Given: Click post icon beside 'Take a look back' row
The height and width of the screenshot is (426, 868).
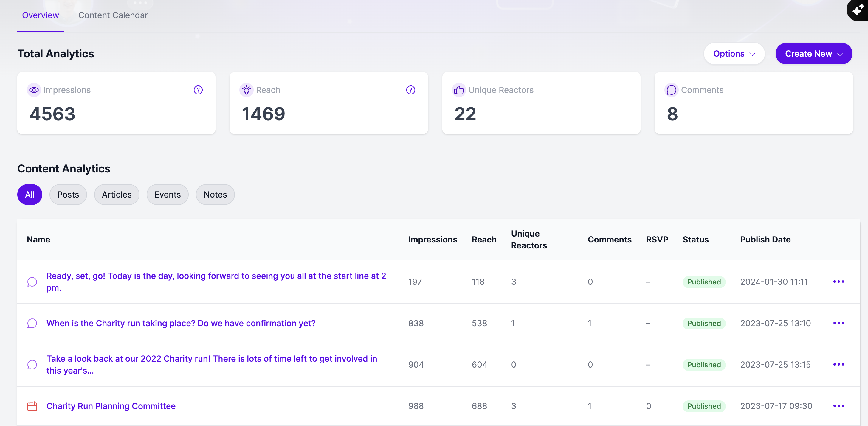Looking at the screenshot, I should (x=32, y=365).
